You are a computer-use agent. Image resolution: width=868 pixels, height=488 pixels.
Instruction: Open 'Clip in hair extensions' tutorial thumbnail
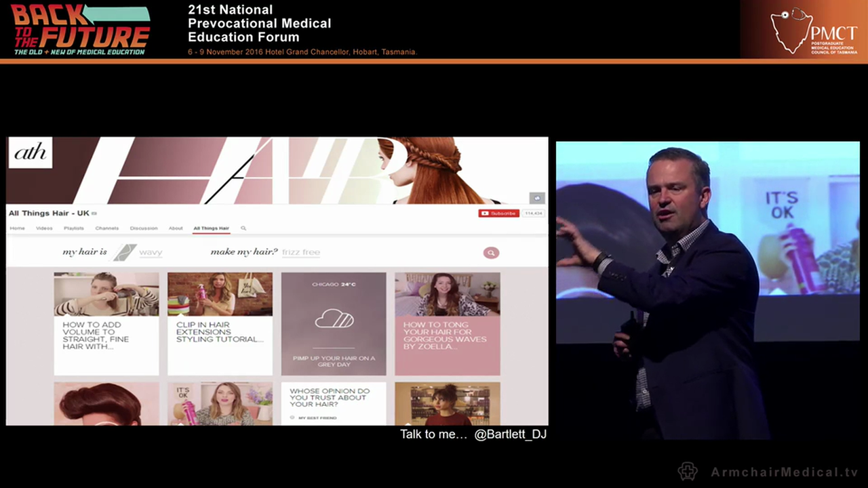pyautogui.click(x=220, y=295)
